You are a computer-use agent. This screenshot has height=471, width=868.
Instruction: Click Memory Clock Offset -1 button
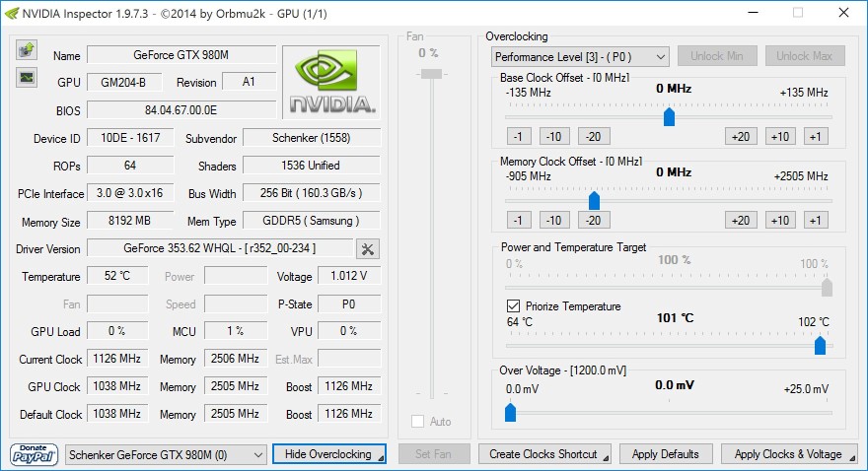[519, 221]
